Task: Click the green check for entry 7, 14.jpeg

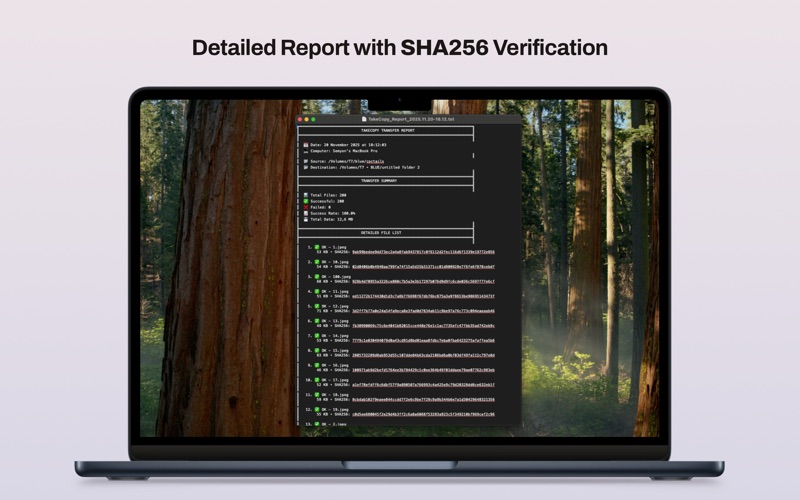Action: (x=317, y=336)
